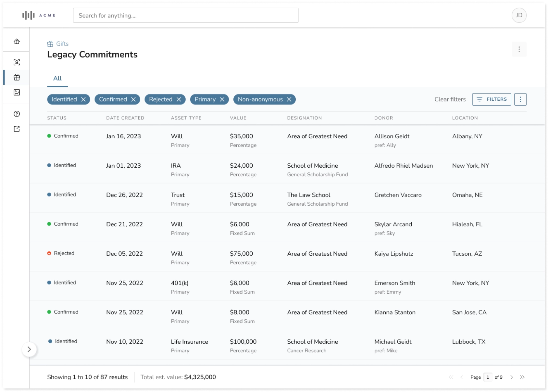Click the Hialeah, FL location cell
The height and width of the screenshot is (392, 548).
467,224
